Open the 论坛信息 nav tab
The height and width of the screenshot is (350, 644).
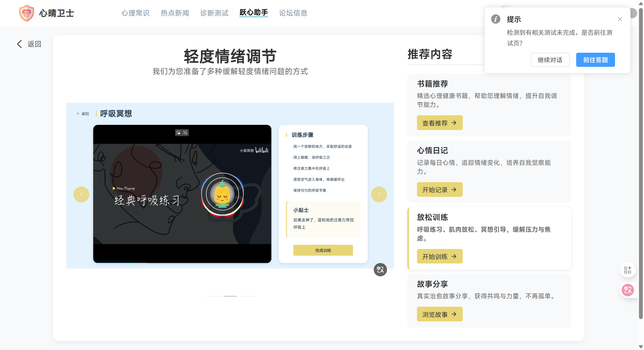point(293,13)
